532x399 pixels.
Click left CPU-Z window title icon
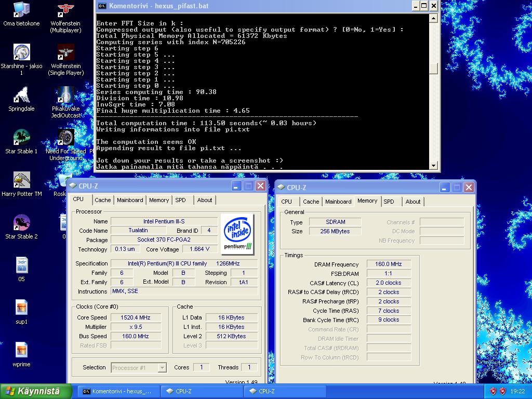pyautogui.click(x=73, y=186)
